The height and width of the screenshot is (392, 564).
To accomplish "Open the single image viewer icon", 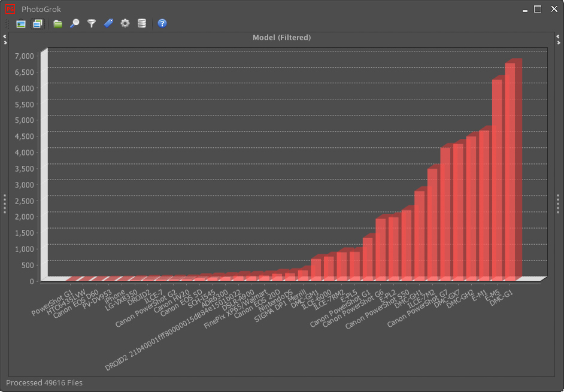I will [x=20, y=23].
